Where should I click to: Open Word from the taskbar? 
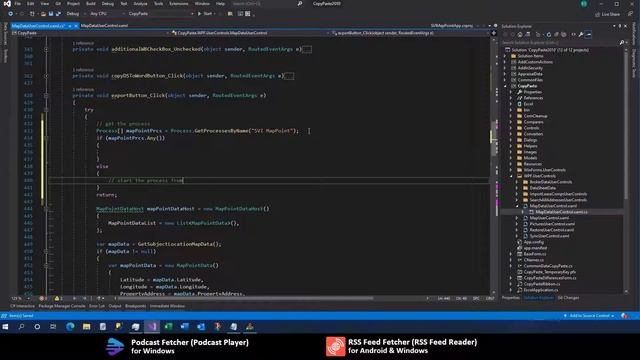184,327
